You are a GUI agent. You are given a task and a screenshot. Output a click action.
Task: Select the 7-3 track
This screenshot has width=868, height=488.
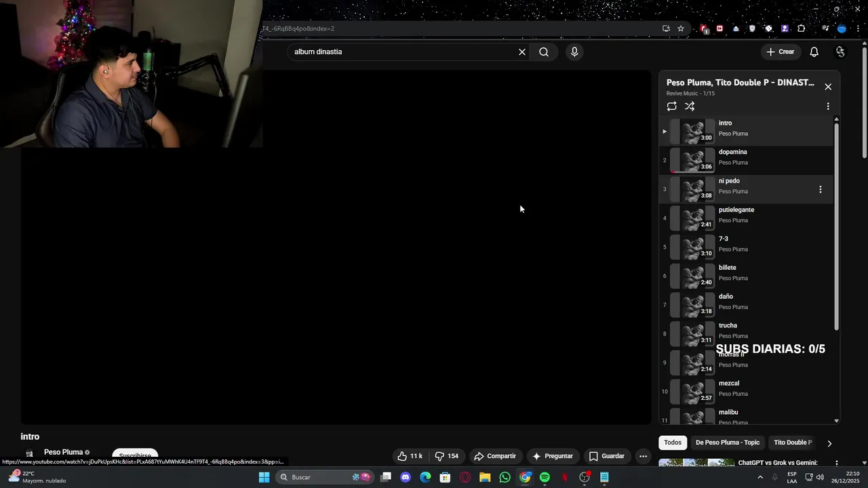tap(747, 247)
